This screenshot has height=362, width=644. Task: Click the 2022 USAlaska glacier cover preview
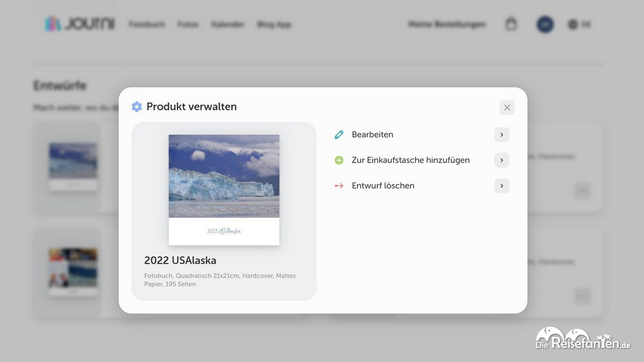coord(224,190)
